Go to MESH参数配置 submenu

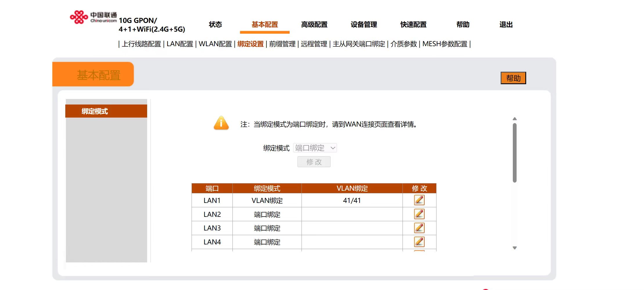445,44
